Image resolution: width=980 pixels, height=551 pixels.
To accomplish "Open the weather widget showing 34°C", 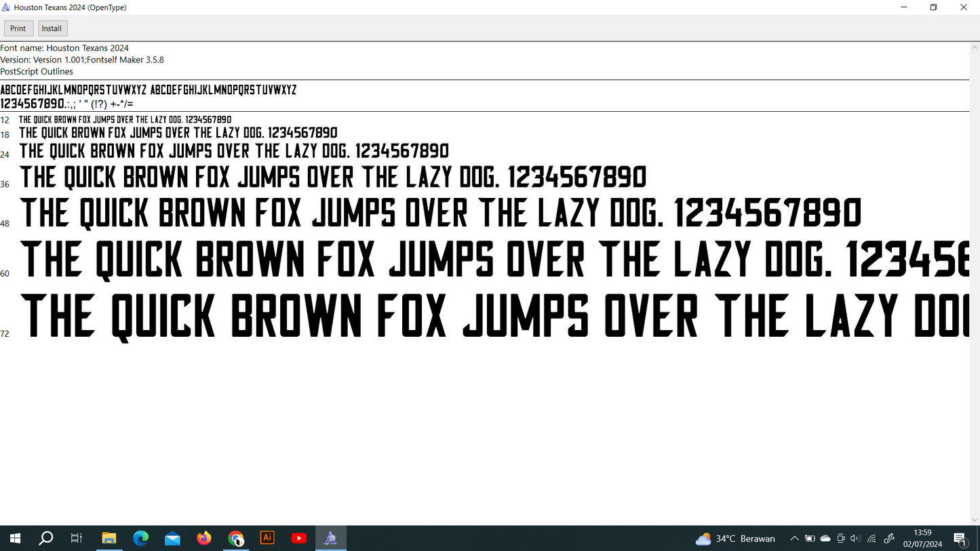I will click(735, 539).
